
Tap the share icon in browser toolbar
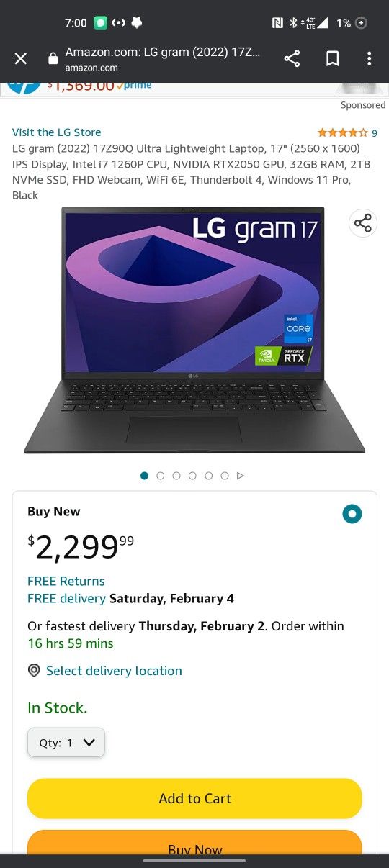[292, 59]
